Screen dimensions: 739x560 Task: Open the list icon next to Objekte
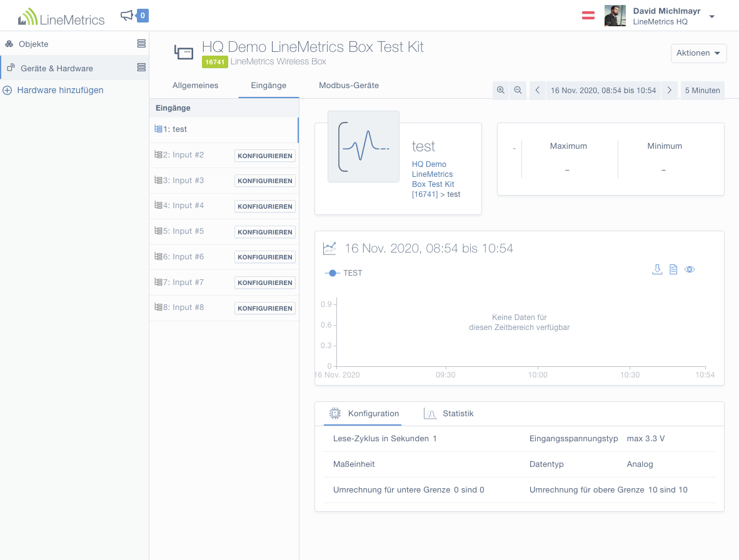point(141,43)
